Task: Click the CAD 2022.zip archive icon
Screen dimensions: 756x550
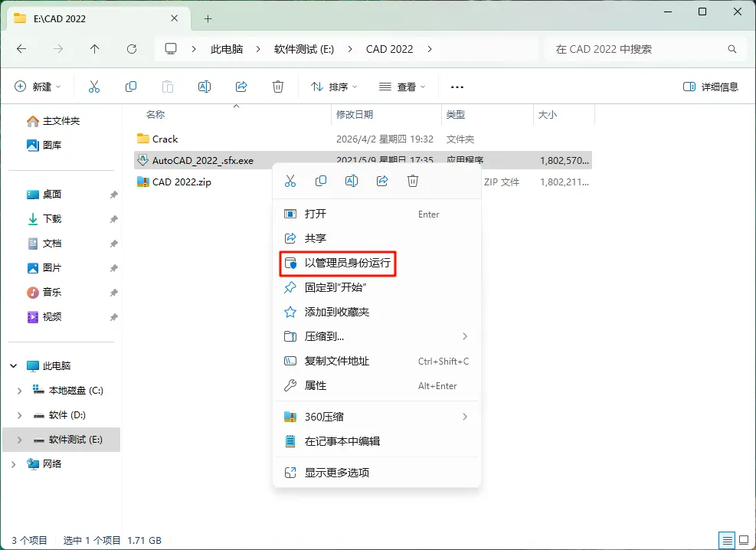Action: pos(142,182)
